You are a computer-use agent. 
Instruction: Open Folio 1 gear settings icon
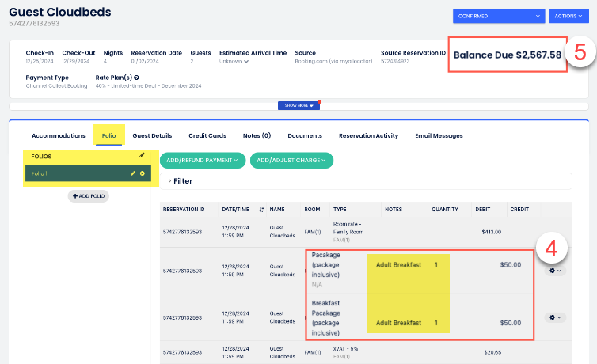point(143,173)
